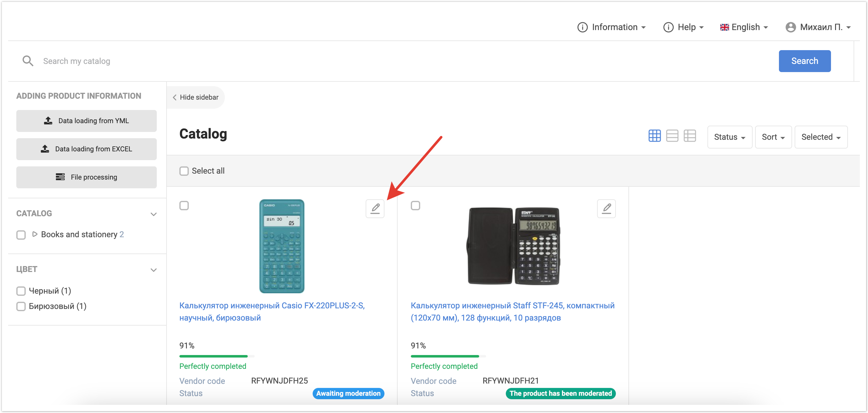Open the Sort dropdown
Screen dimensions: 868x413
(773, 137)
